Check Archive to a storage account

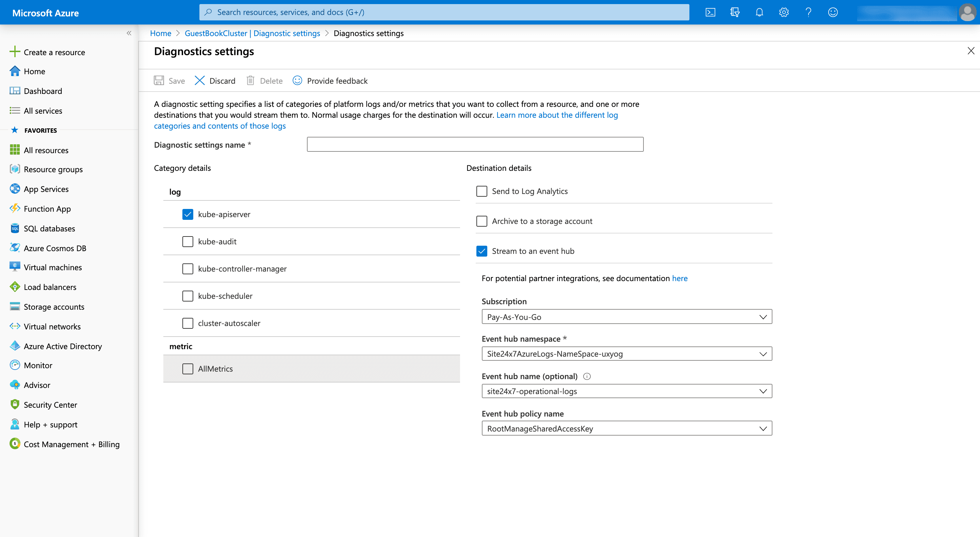click(481, 221)
